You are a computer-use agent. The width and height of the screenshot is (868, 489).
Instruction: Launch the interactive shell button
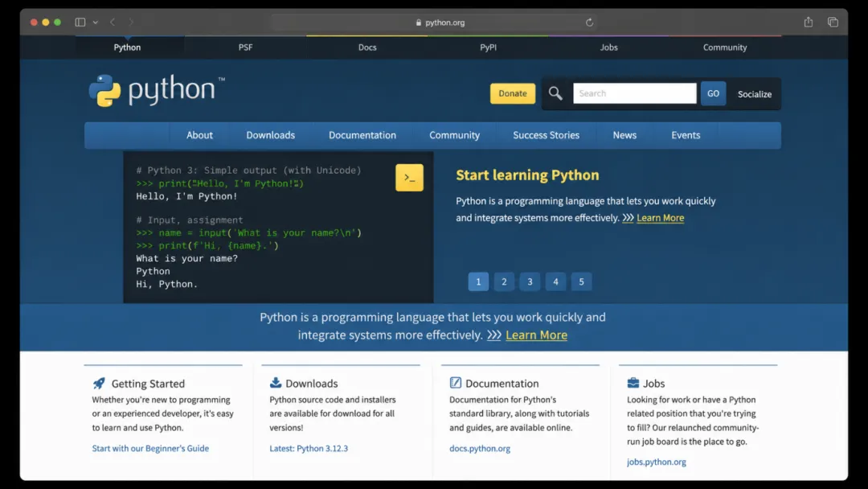[409, 177]
